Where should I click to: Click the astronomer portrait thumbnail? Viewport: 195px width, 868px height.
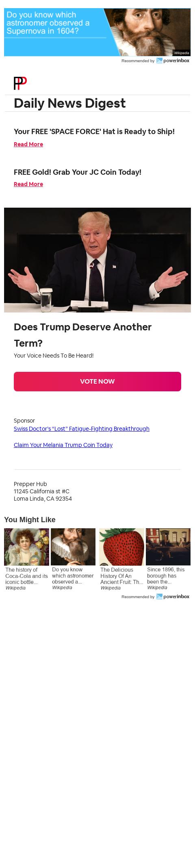73,547
